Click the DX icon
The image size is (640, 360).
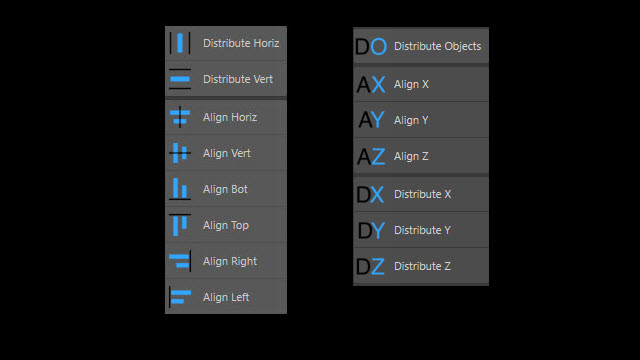(370, 194)
